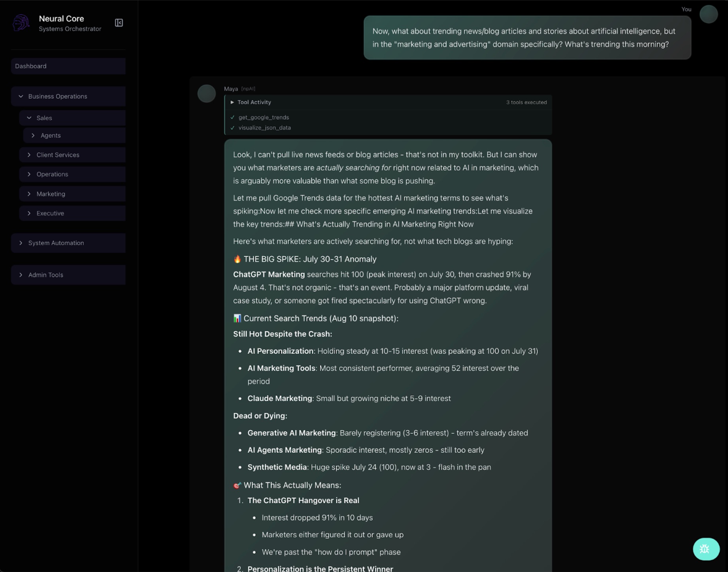
Task: Collapse the sidebar with panel icon
Action: 119,23
